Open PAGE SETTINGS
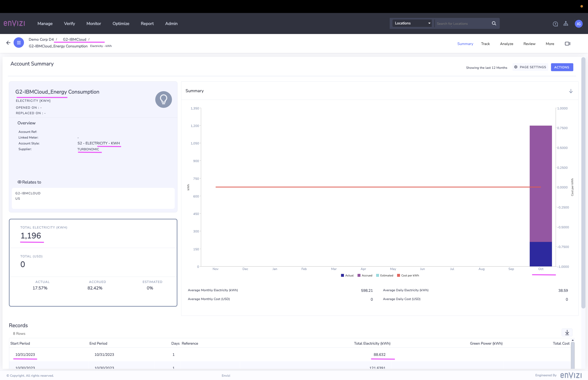 coord(530,67)
